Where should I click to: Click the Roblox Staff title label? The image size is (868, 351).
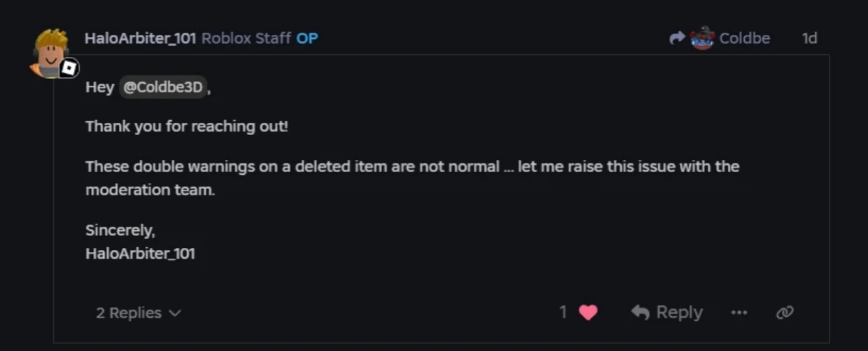[246, 38]
